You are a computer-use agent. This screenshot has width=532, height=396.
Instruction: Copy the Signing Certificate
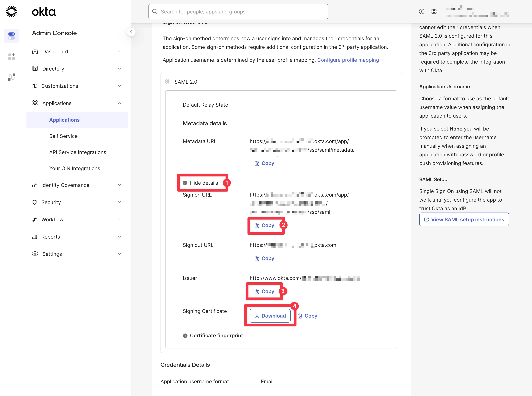point(307,316)
